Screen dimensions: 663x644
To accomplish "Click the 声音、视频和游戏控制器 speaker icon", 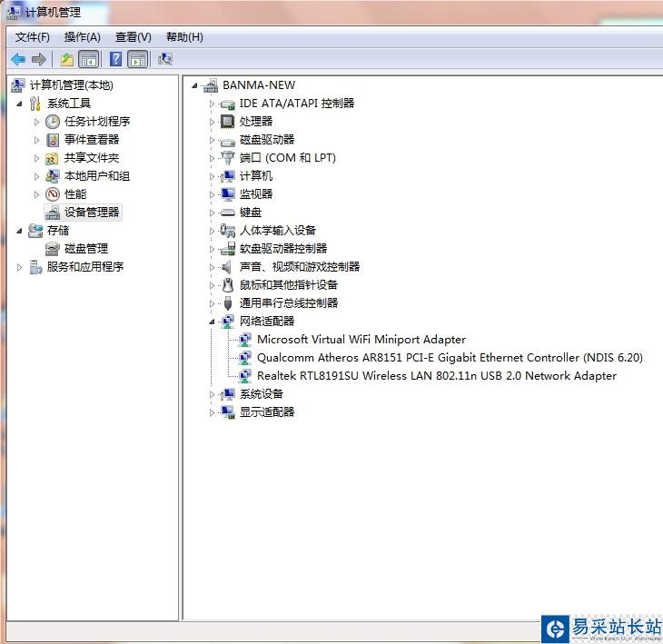I will [227, 267].
